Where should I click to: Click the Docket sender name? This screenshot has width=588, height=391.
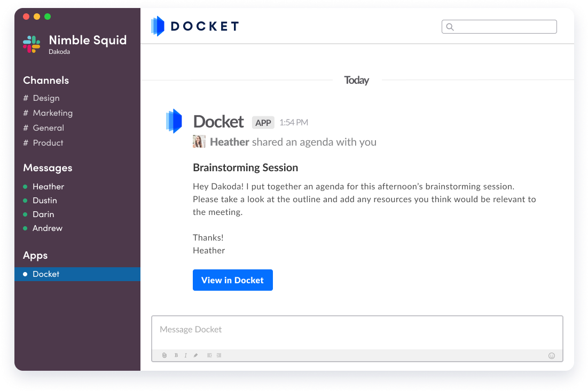tap(218, 122)
